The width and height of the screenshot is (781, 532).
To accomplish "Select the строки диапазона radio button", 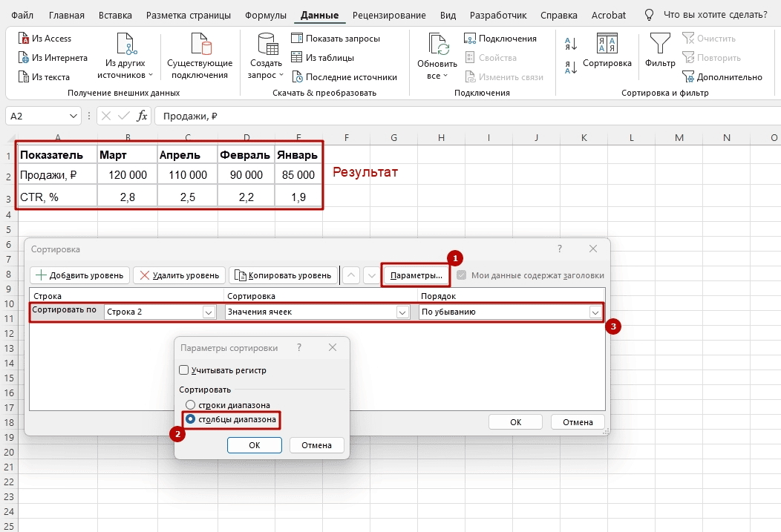I will pyautogui.click(x=191, y=405).
